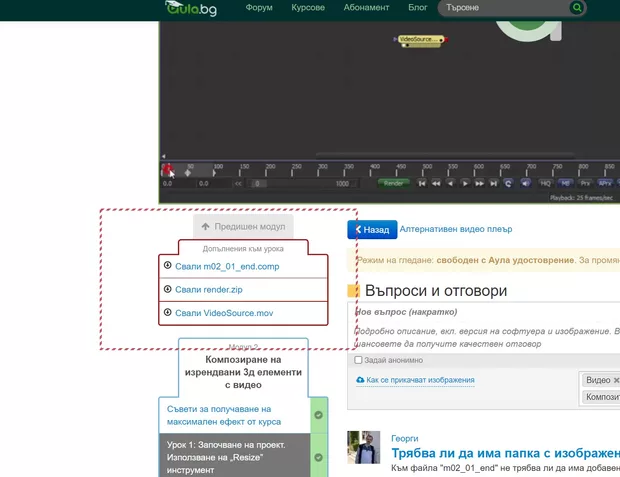The width and height of the screenshot is (620, 477).
Task: Click the step-backward double-arrow button
Action: tap(436, 184)
